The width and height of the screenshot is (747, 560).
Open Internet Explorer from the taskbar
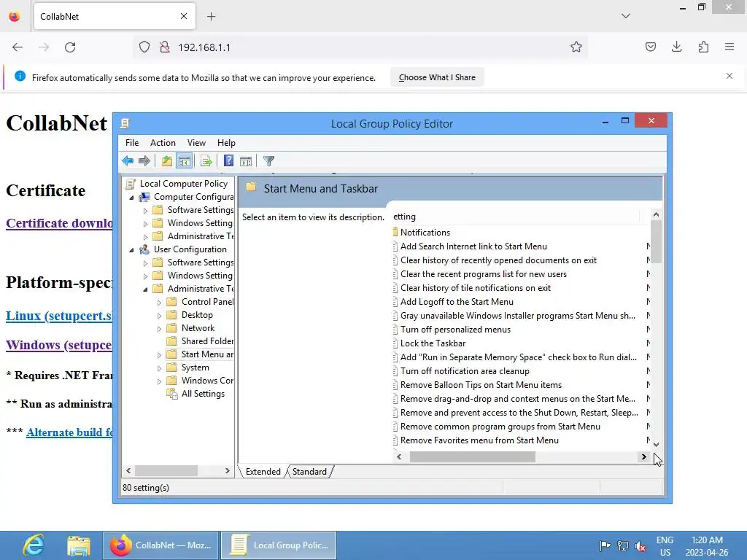click(34, 545)
